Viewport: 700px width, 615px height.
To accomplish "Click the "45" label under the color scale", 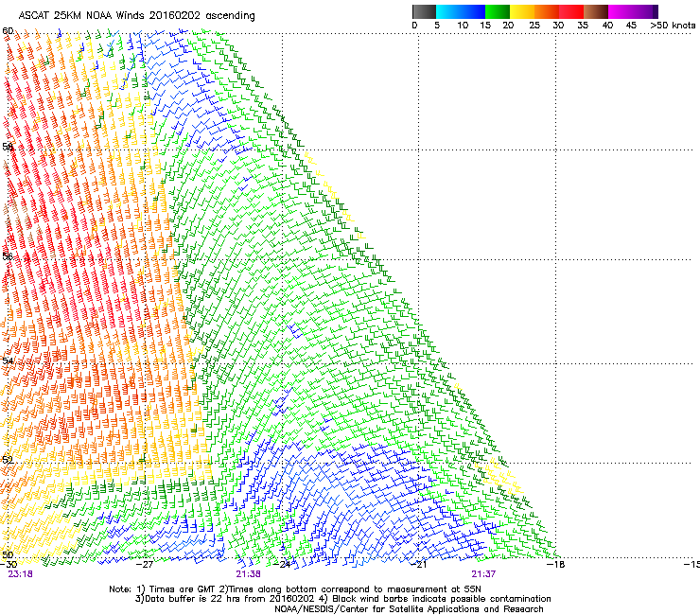I will click(x=631, y=26).
